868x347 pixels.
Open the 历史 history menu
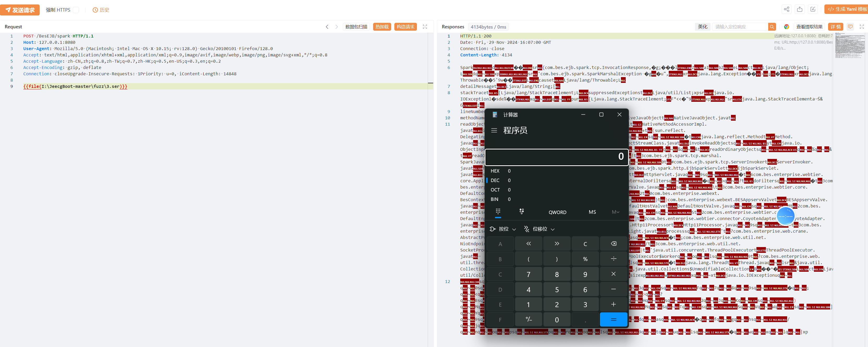tap(101, 10)
